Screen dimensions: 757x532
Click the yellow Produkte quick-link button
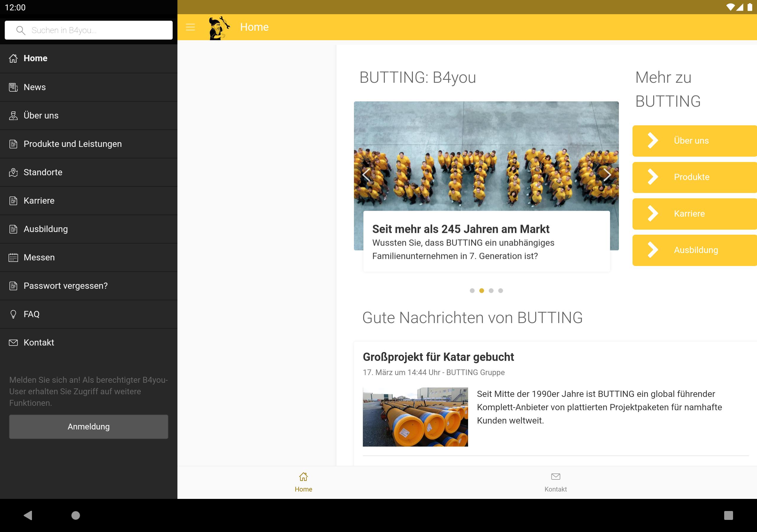point(695,177)
